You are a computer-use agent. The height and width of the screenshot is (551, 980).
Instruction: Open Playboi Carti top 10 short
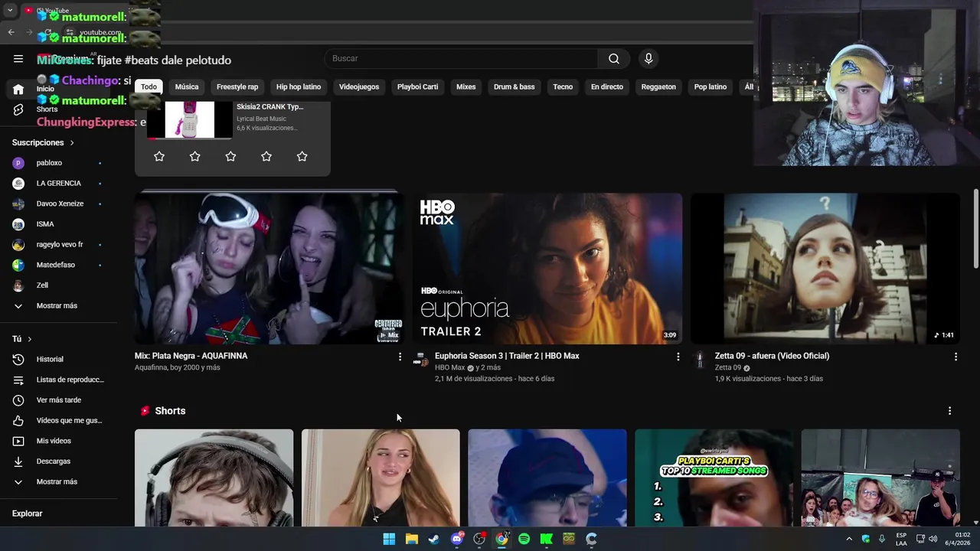pos(714,478)
